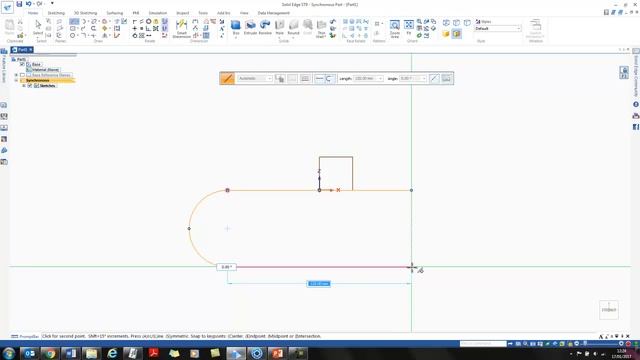Toggle the Arc mode button on command bar

(329, 78)
